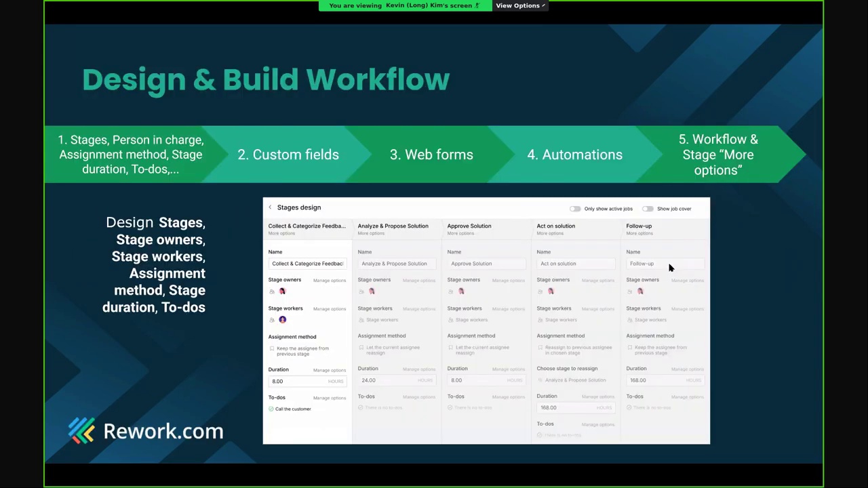This screenshot has width=868, height=488.
Task: Click the Duration field in the Follow-up column
Action: (x=665, y=380)
